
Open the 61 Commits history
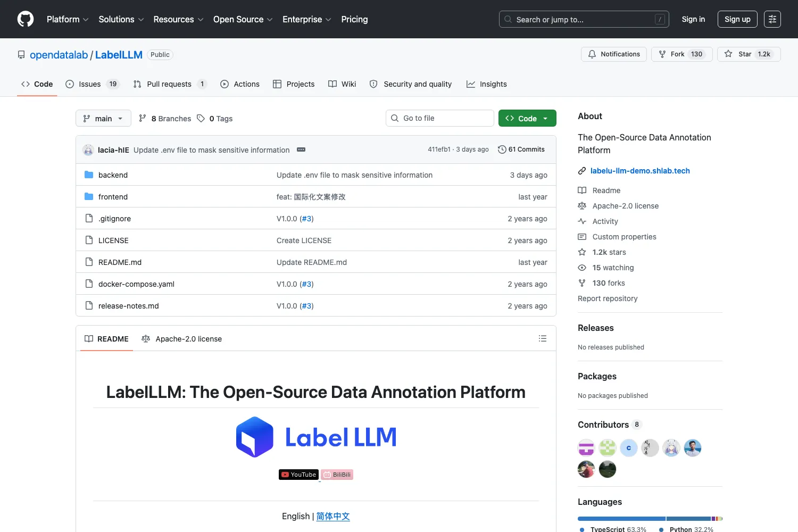(521, 149)
